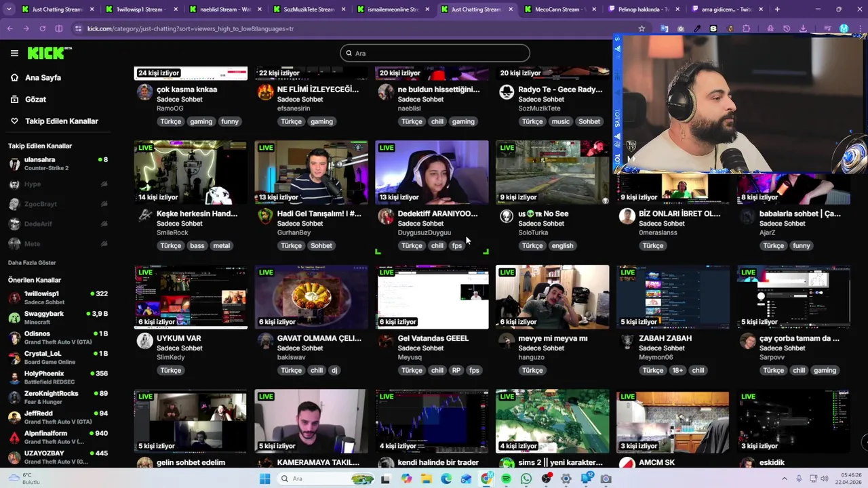This screenshot has height=488, width=868.
Task: Open DuygusuzDuygum's stream thumbnail
Action: pyautogui.click(x=432, y=172)
